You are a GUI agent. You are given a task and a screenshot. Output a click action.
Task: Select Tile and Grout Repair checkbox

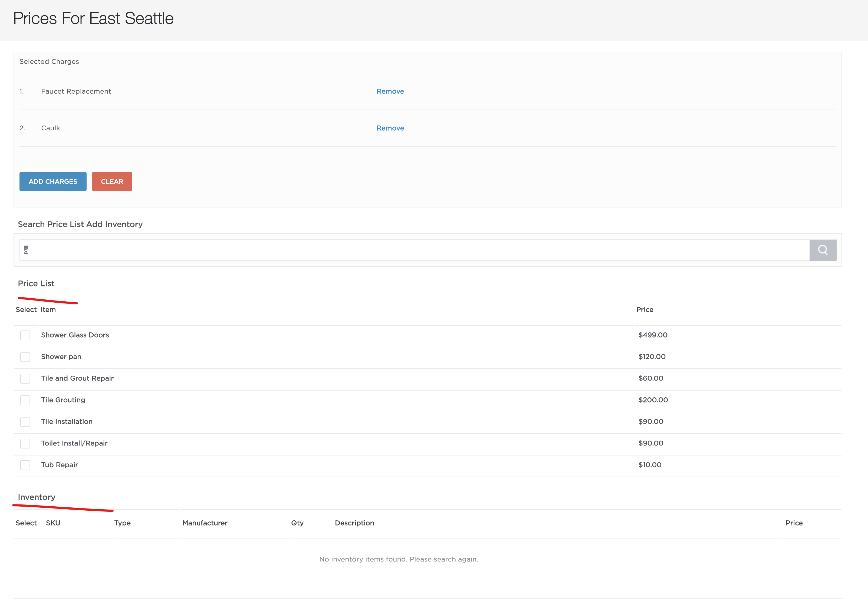25,378
